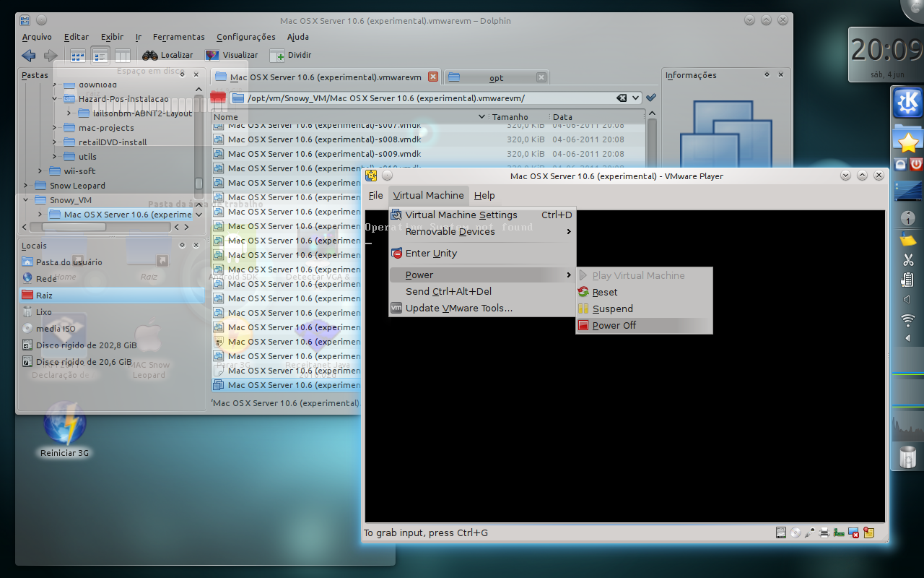Click the hard disk status icon in VMware Player
The width and height of the screenshot is (924, 578).
(x=780, y=533)
